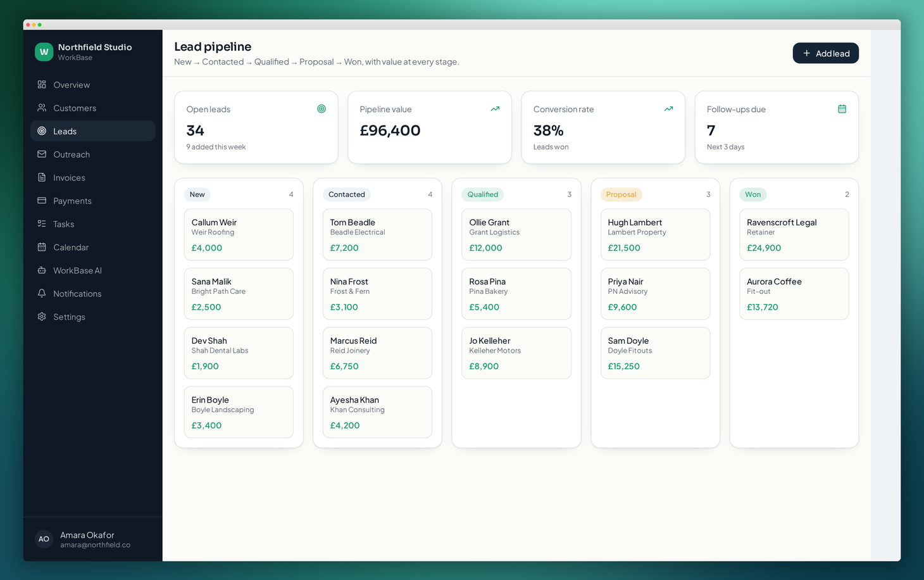This screenshot has width=924, height=580.
Task: Click the Leads target icon in sidebar
Action: (x=42, y=131)
